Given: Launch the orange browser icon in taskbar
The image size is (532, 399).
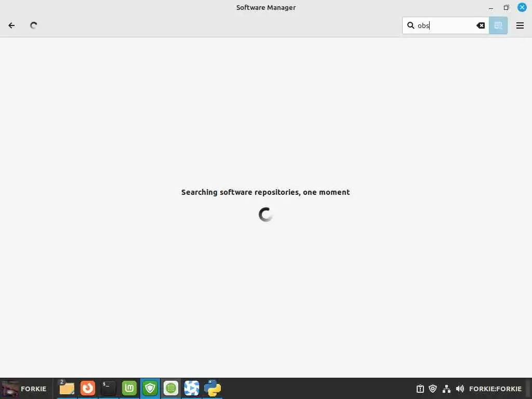Looking at the screenshot, I should [87, 389].
